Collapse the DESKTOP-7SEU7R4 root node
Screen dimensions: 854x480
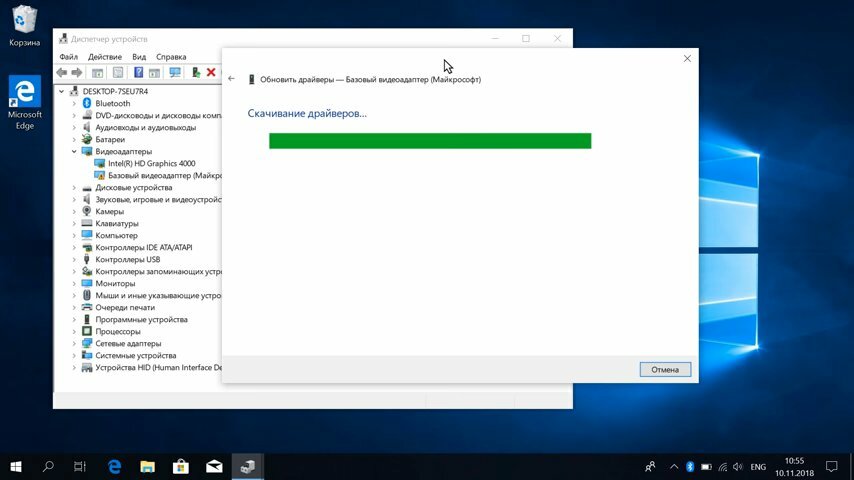pyautogui.click(x=62, y=92)
